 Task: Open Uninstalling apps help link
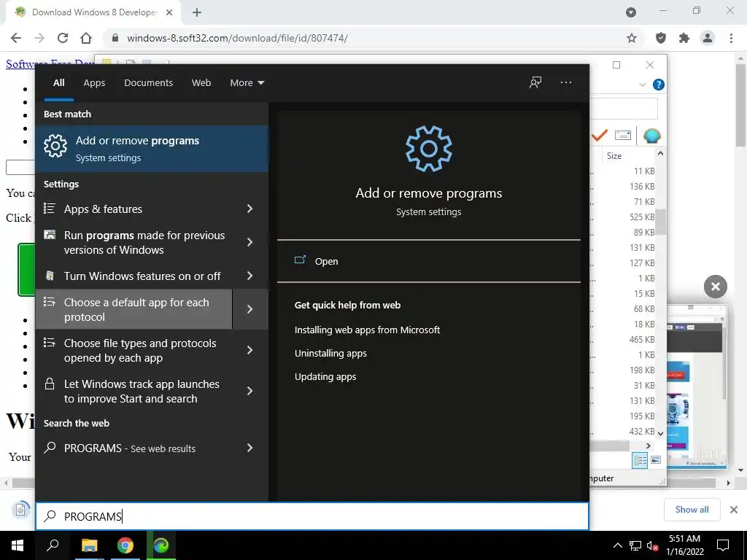[x=330, y=354]
